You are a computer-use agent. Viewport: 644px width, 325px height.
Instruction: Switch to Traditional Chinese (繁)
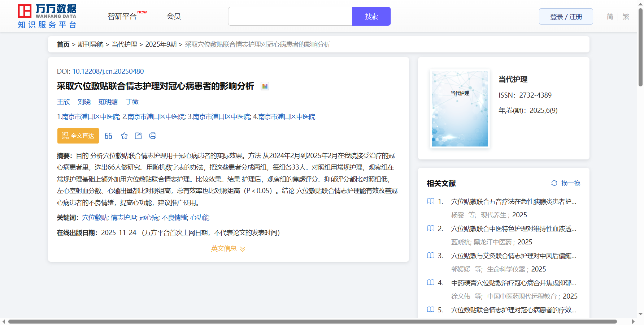point(626,17)
